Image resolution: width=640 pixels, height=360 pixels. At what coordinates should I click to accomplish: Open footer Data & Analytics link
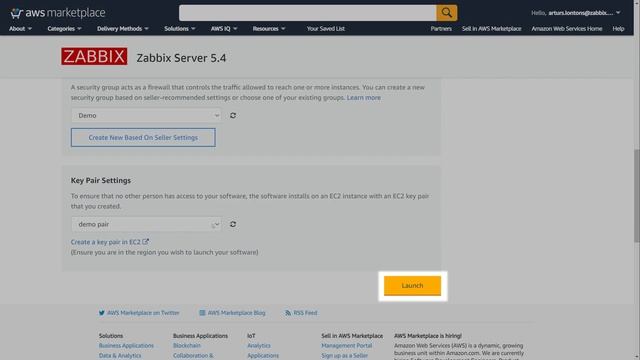tap(120, 356)
